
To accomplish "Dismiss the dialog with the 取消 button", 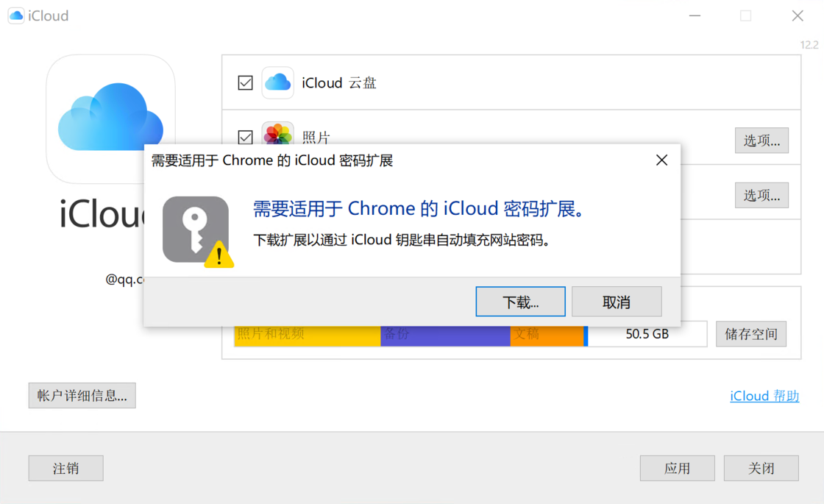I will pos(617,301).
